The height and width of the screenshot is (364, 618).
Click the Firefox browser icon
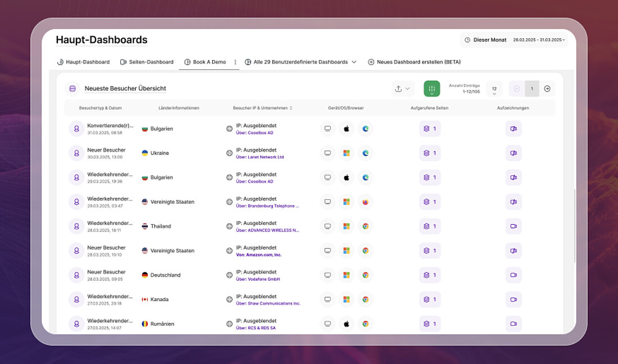click(x=365, y=202)
